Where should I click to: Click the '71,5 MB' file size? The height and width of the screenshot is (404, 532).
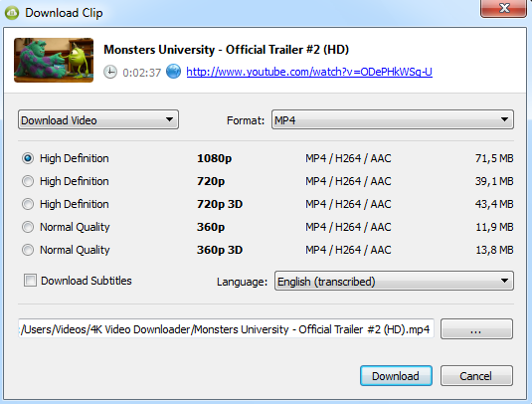click(x=494, y=158)
